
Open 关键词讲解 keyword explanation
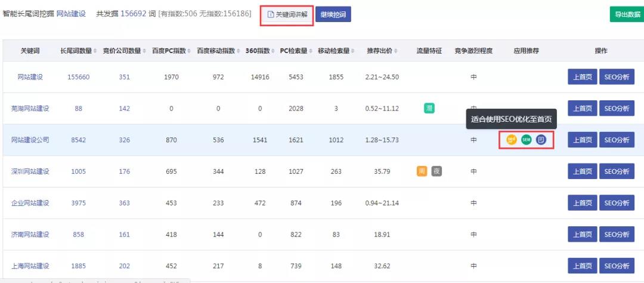click(287, 14)
